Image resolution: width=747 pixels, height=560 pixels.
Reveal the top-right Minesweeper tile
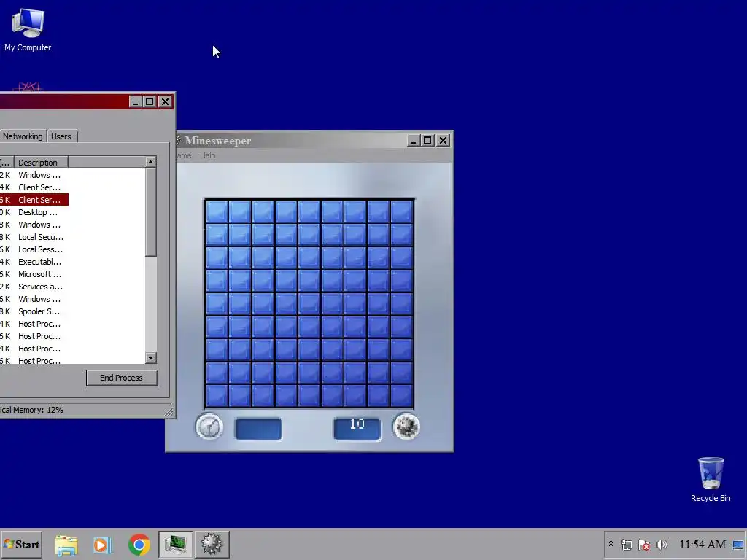click(401, 211)
